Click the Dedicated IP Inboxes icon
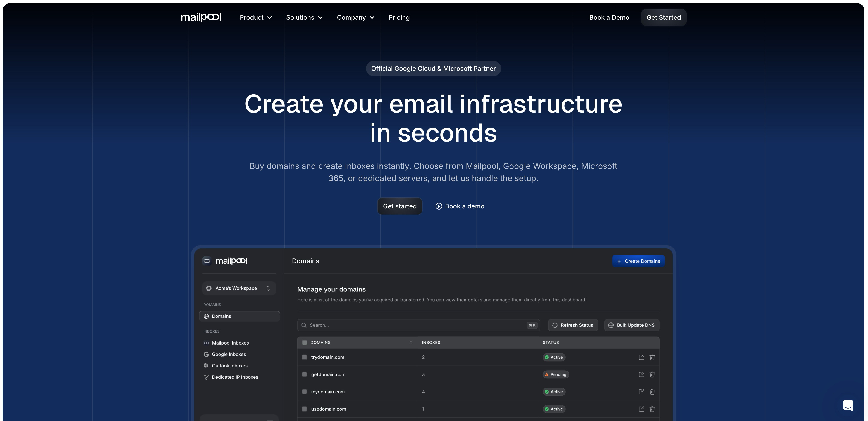868x421 pixels. point(206,377)
